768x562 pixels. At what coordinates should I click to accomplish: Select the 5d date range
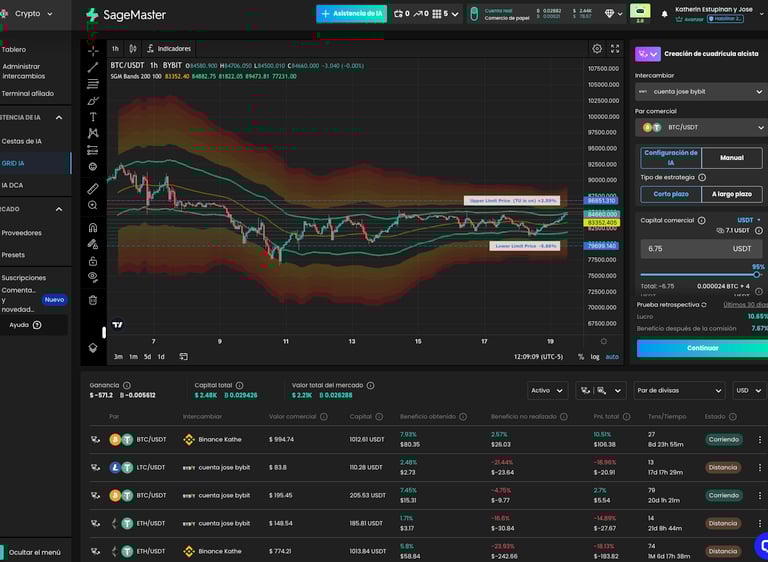click(147, 357)
